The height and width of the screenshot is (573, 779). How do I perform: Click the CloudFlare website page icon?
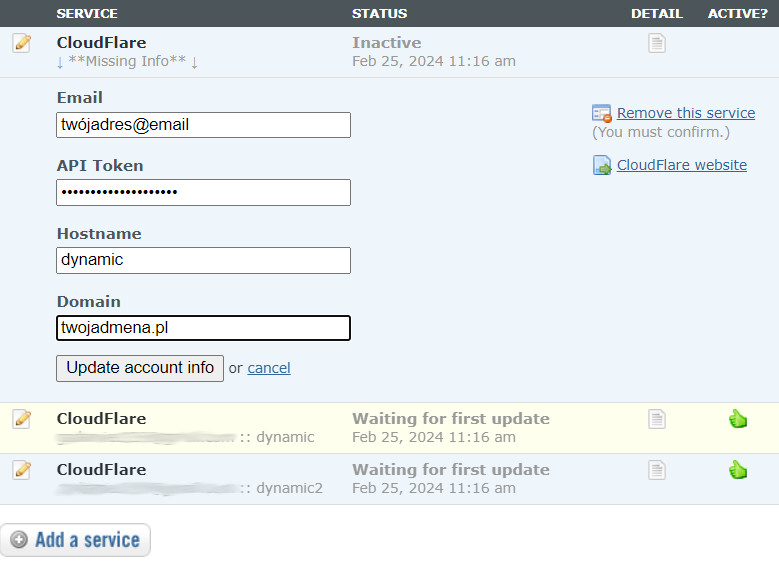coord(602,165)
